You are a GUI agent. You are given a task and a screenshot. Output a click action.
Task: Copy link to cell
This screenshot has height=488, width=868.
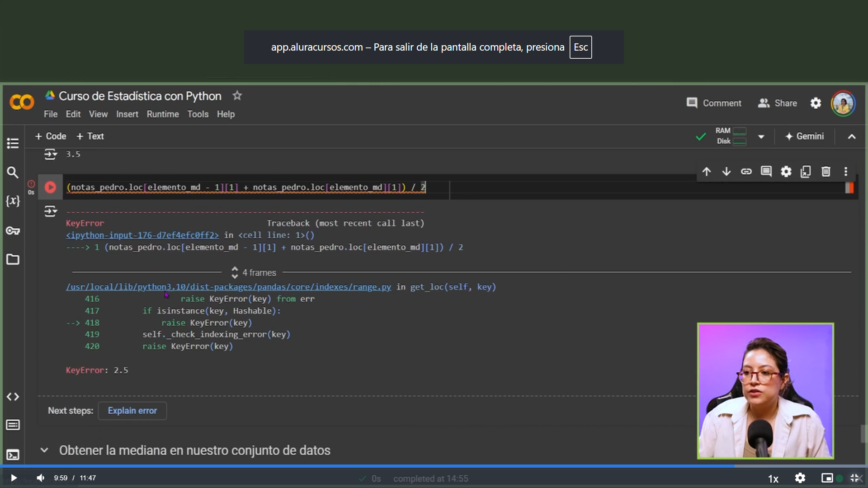(746, 172)
